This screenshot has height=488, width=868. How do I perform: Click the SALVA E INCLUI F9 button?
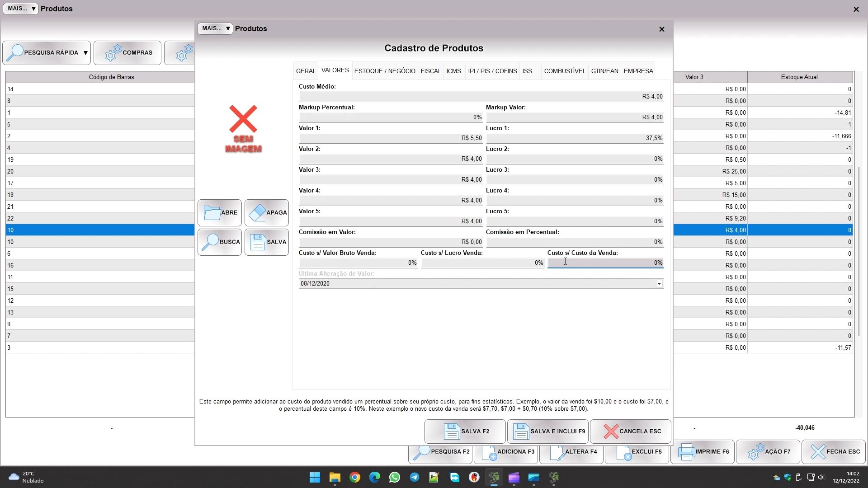click(x=547, y=431)
